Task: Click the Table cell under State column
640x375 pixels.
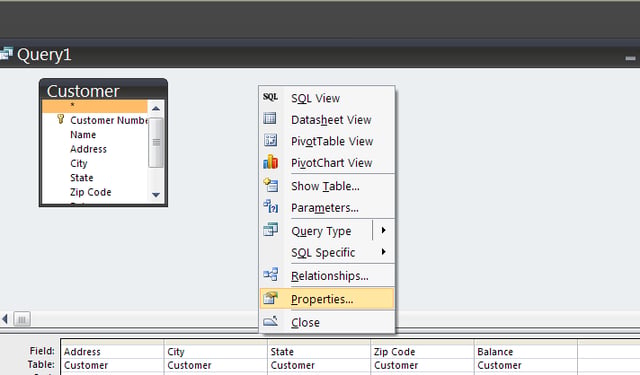Action: click(319, 365)
